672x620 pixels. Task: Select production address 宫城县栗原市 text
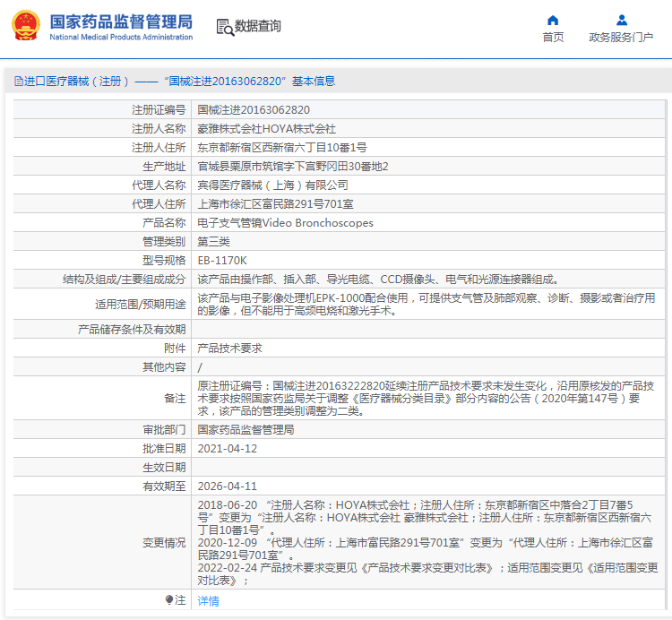[x=293, y=167]
